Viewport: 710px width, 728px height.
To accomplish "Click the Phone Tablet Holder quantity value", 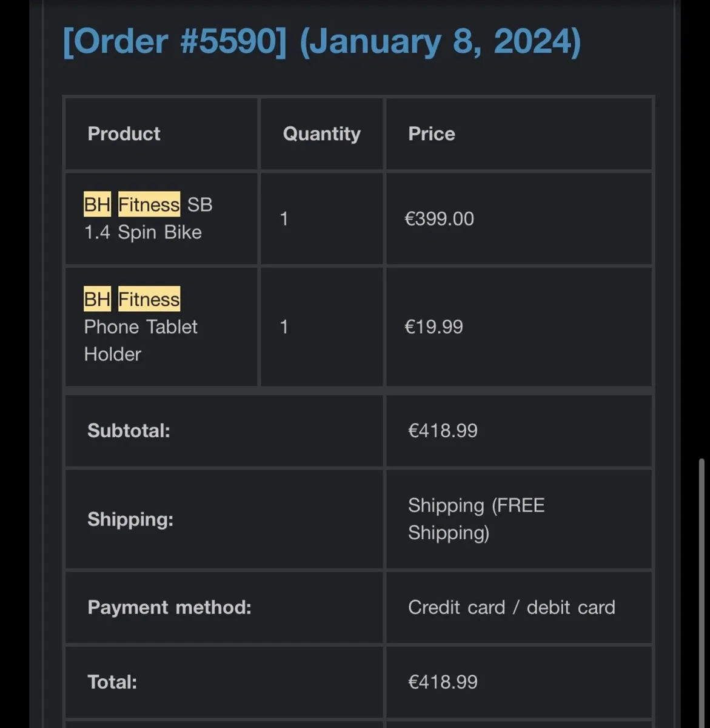I will [x=284, y=327].
